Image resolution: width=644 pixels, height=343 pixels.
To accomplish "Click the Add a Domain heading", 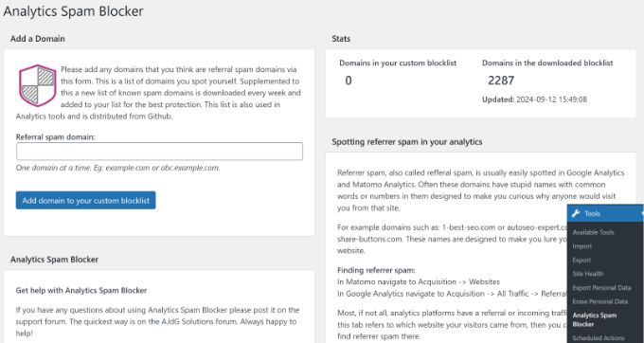I will click(37, 39).
